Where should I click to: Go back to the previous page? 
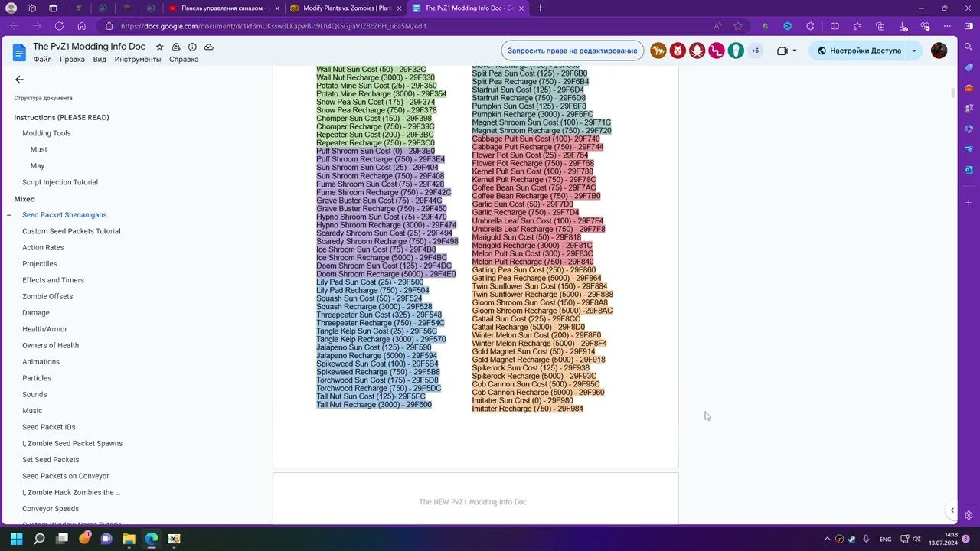point(14,26)
